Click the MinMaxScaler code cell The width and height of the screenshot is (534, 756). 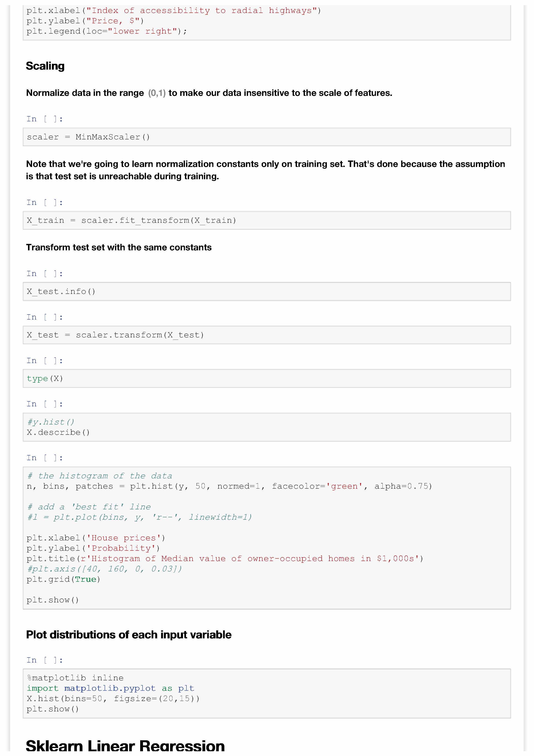click(x=267, y=137)
